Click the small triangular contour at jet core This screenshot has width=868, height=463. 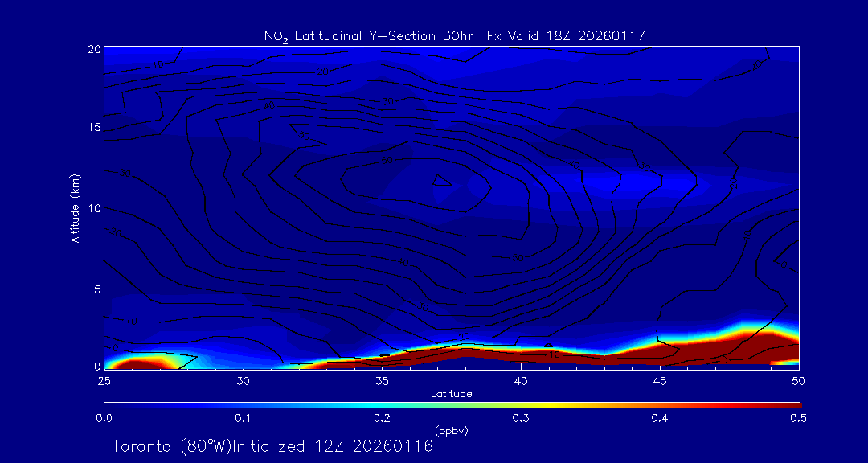coord(442,181)
